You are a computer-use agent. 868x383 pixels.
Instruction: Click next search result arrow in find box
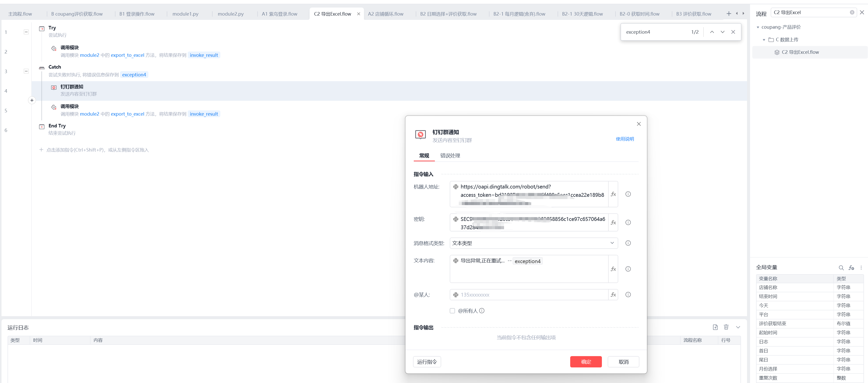(x=722, y=32)
